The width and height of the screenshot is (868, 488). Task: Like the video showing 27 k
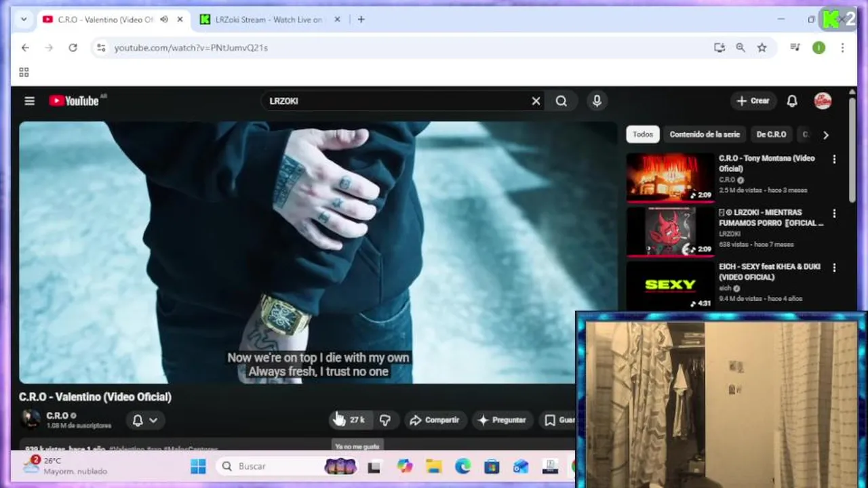(x=352, y=420)
